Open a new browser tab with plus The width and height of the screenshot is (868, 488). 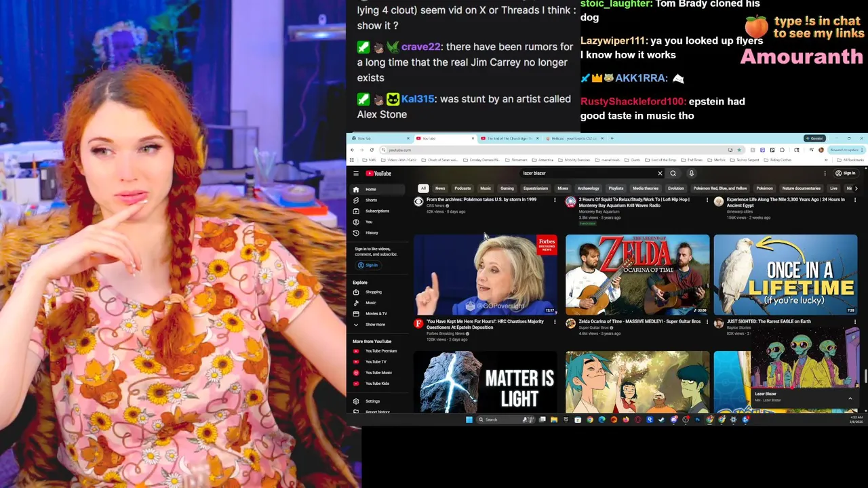612,138
